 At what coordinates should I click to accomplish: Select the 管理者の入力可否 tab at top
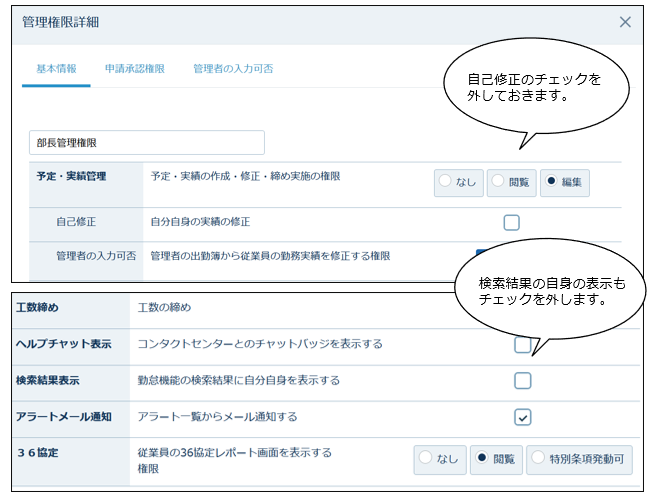(233, 69)
